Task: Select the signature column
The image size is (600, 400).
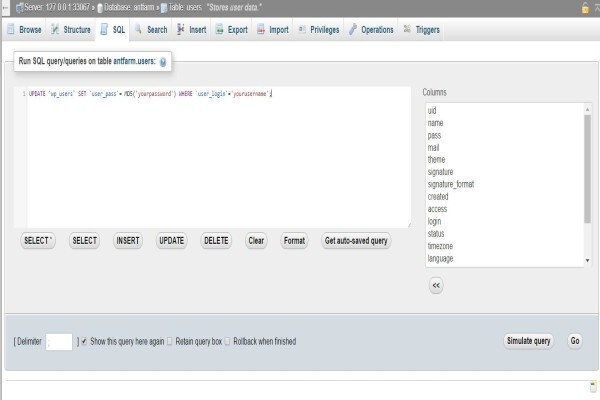Action: (x=505, y=172)
